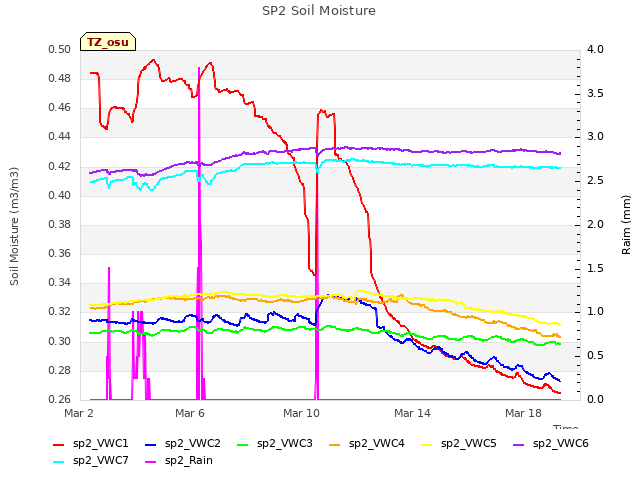Click the 0.30 left axis value
This screenshot has height=480, width=640.
click(60, 341)
